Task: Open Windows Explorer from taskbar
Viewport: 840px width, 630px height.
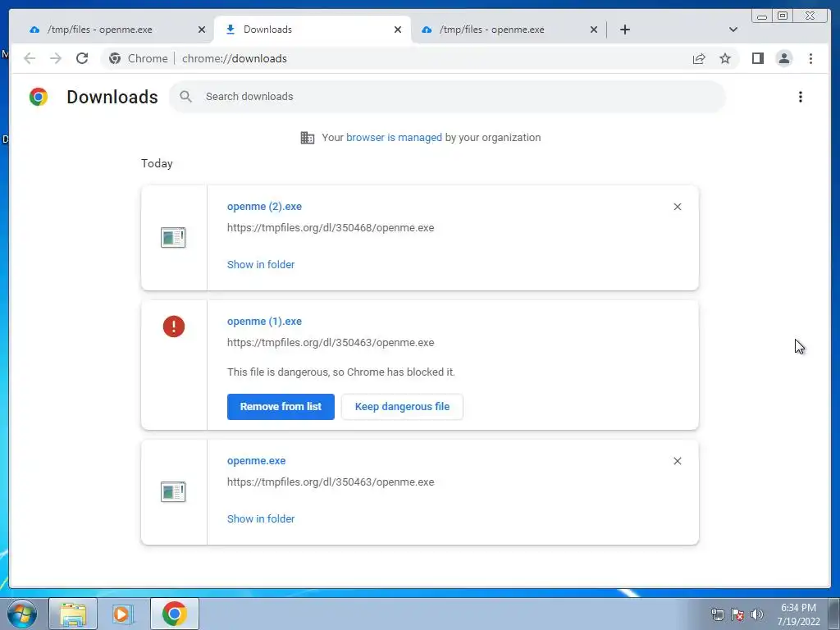Action: pyautogui.click(x=73, y=614)
